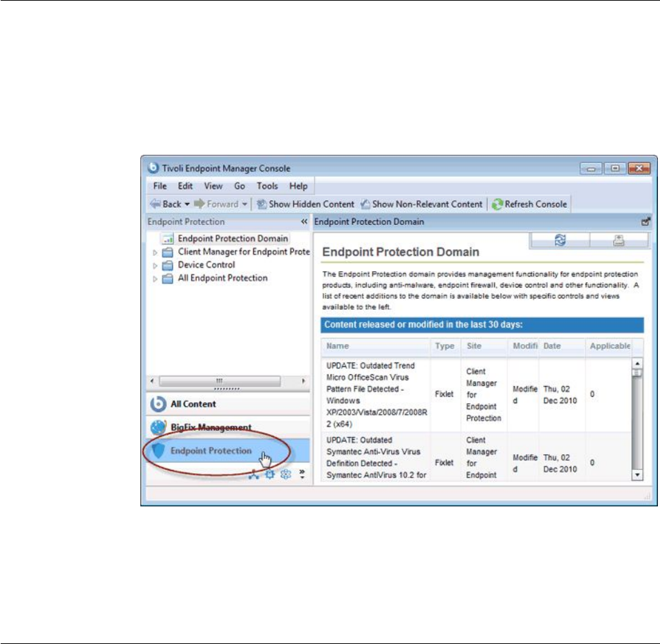Screen dimensions: 660x644
Task: Expand the Client Manager for Endpoint Protection folder
Action: [155, 253]
